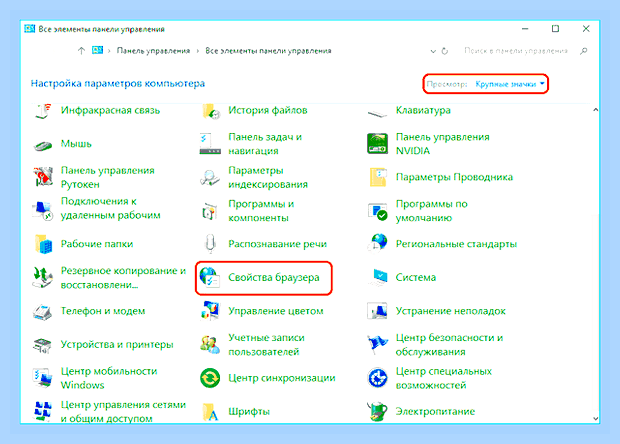Open the NVIDIA control panel icon

point(378,144)
